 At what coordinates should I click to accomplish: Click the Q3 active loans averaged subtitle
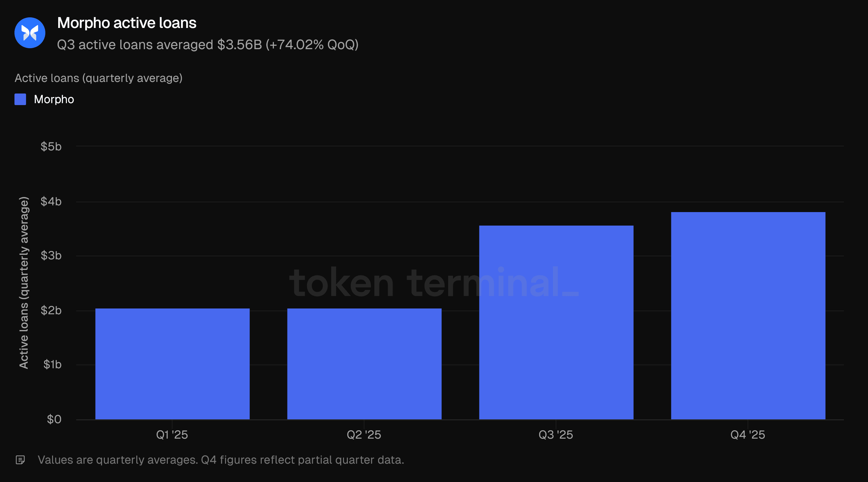point(208,44)
